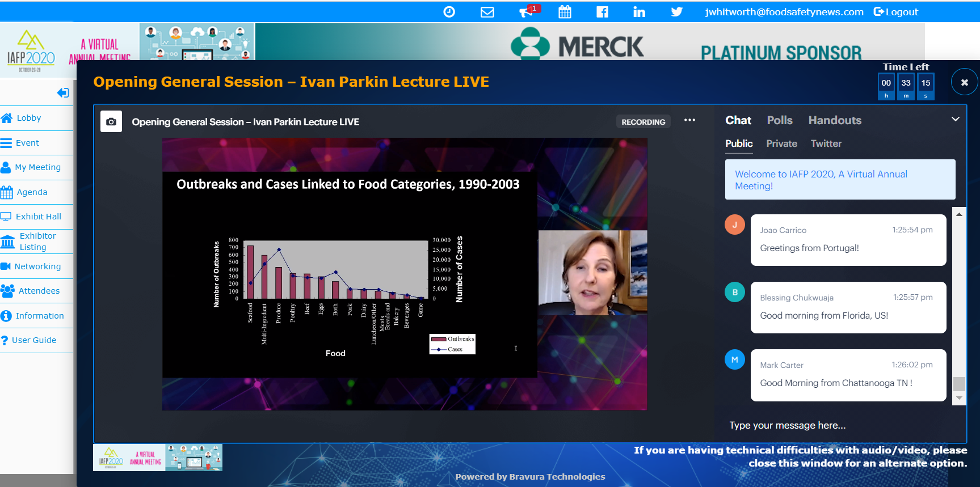980x487 pixels.
Task: Click the IAFP 2020 logo at top left
Action: tap(31, 51)
